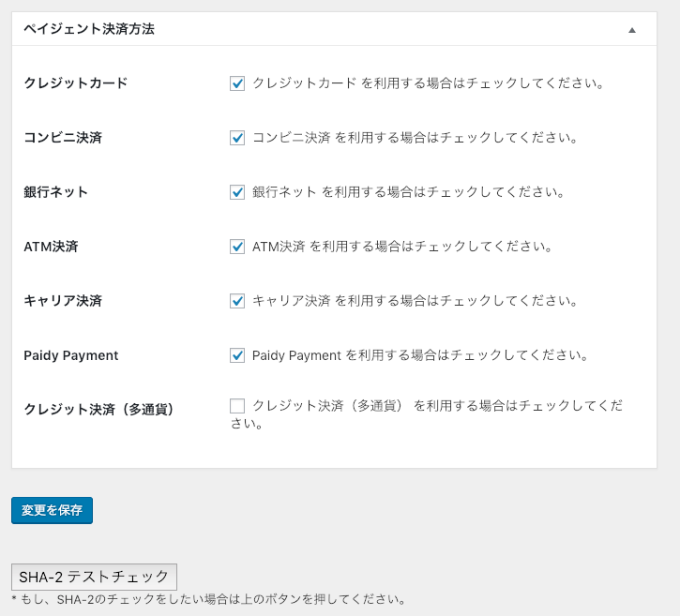Click the bold Paidy Payment row label
The height and width of the screenshot is (616, 680).
71,355
